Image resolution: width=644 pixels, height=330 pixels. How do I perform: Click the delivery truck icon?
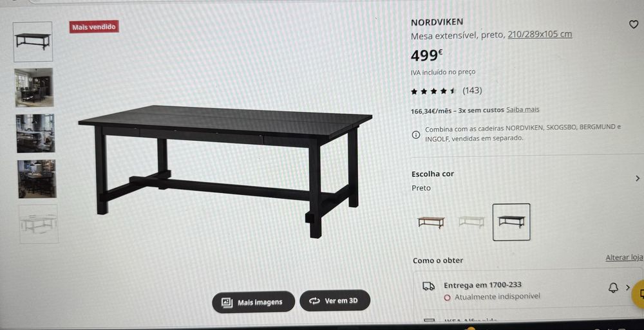click(x=428, y=286)
